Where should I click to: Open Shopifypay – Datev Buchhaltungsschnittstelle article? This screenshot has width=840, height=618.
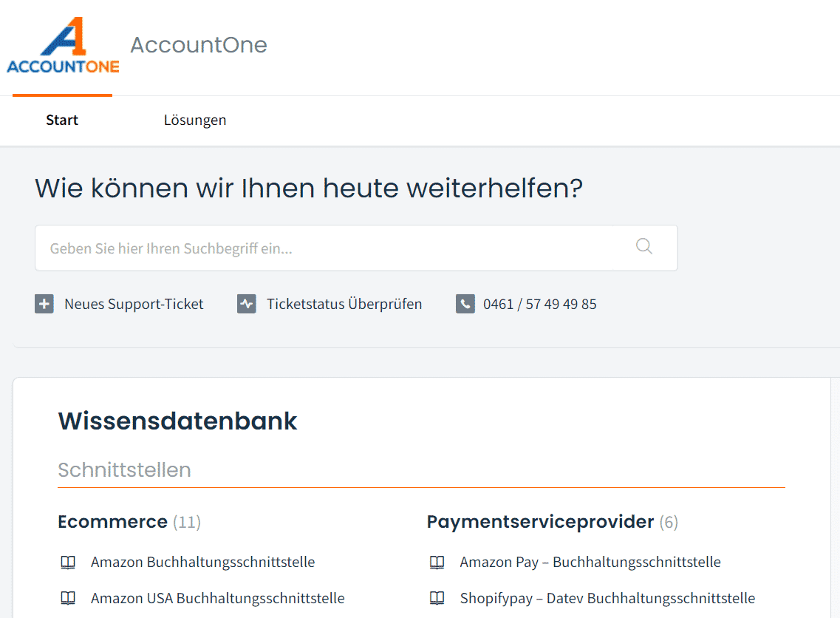click(x=607, y=598)
